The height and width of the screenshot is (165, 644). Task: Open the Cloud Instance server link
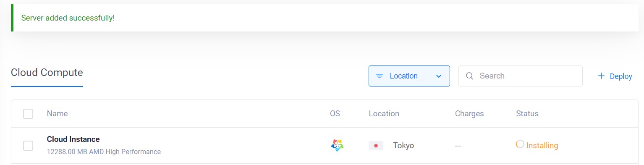click(73, 139)
